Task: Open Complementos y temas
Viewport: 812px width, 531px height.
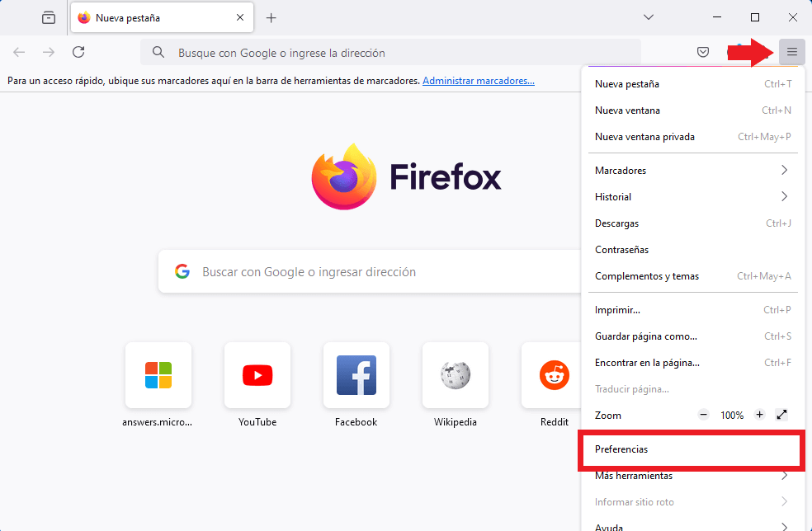Action: coord(693,276)
